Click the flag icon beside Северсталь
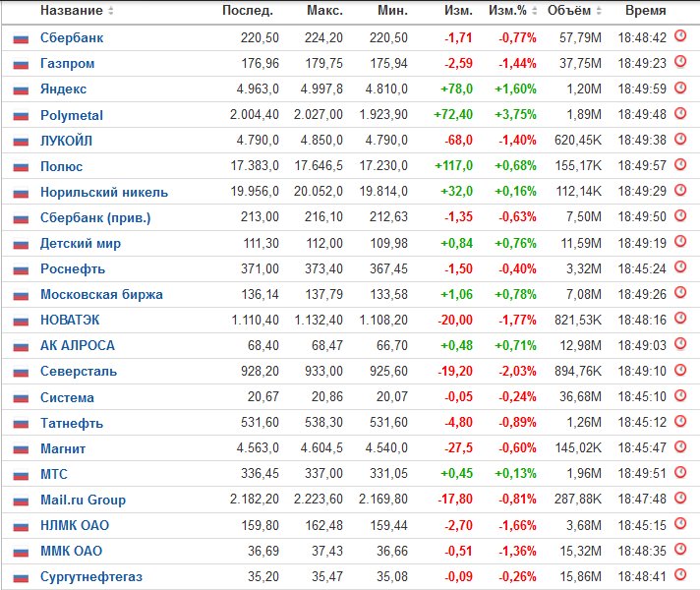Image resolution: width=700 pixels, height=590 pixels. coord(21,373)
